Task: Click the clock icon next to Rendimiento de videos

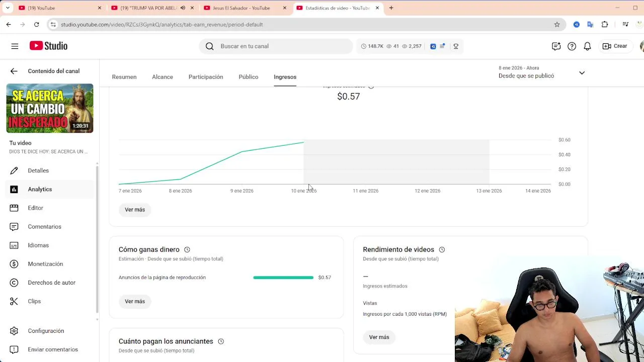Action: pyautogui.click(x=442, y=249)
